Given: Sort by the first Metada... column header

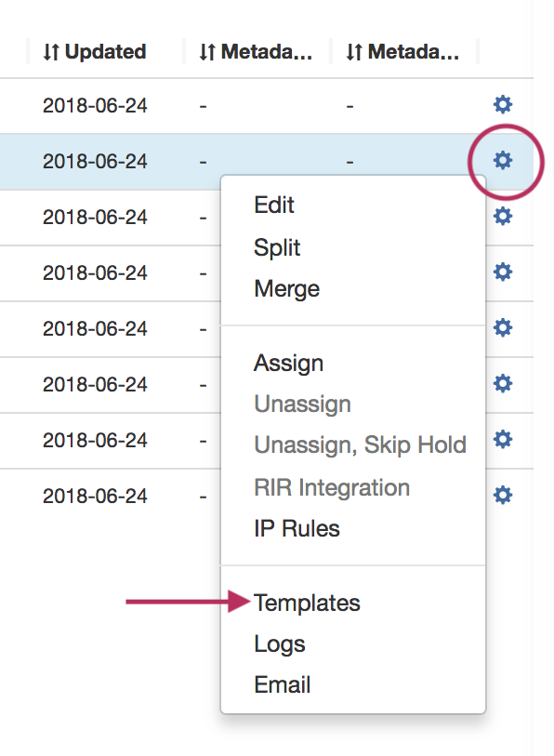Looking at the screenshot, I should 256,51.
